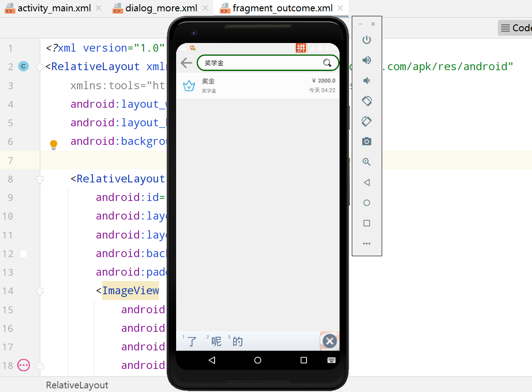Image resolution: width=532 pixels, height=392 pixels.
Task: Activate emulator zoom mode
Action: [366, 162]
